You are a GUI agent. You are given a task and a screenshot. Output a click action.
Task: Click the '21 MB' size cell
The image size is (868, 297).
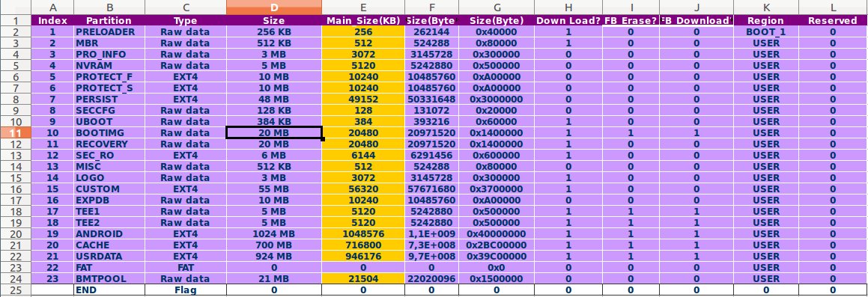(x=274, y=279)
